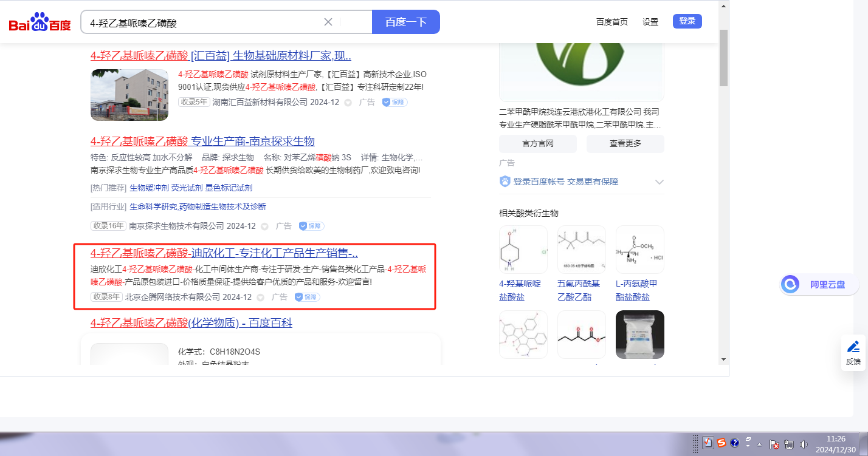
Task: Open the Action Center flag icon
Action: 775,444
